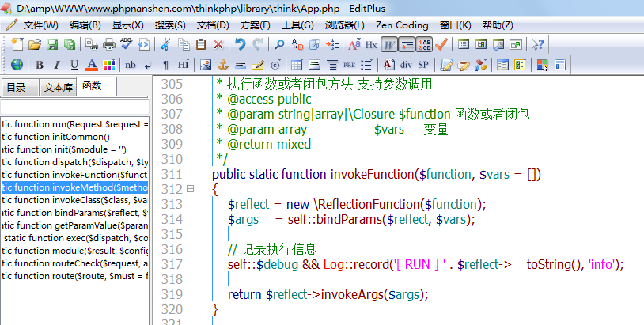Open the object/script blocks dropdown
The image size is (644, 325).
click(x=480, y=65)
